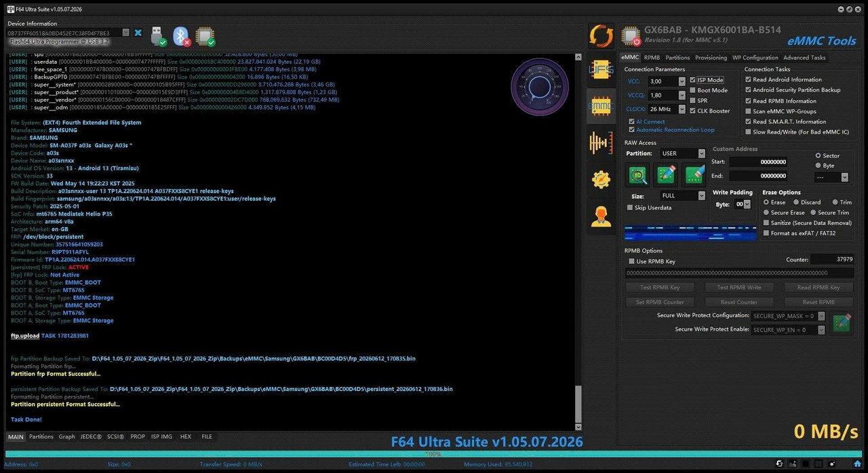868x473 pixels.
Task: Click the Read RPMB Key button
Action: point(818,287)
